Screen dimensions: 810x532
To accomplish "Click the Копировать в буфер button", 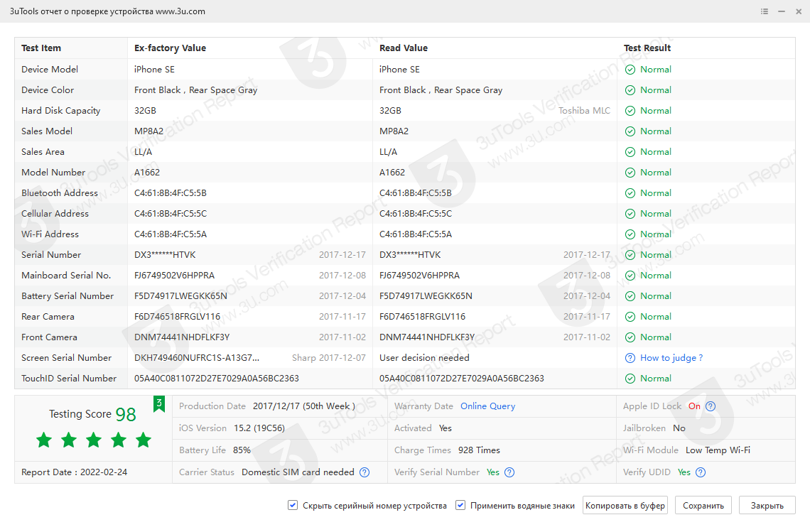I will tap(625, 506).
